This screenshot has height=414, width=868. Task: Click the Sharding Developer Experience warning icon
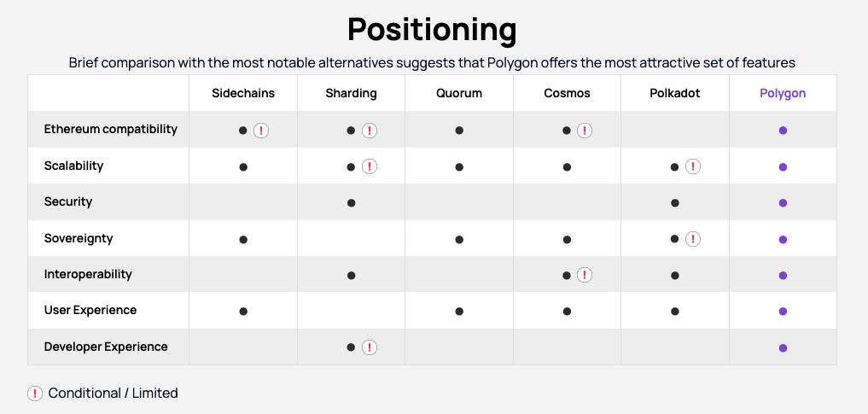(370, 347)
